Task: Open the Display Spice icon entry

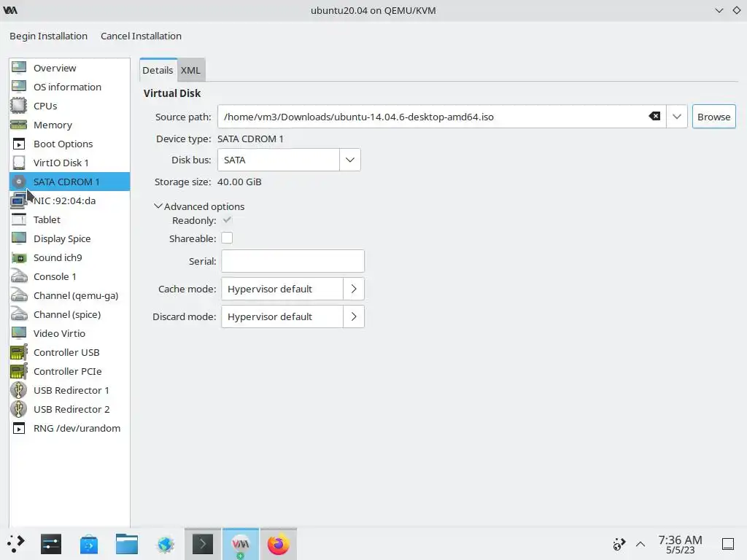Action: [19, 238]
